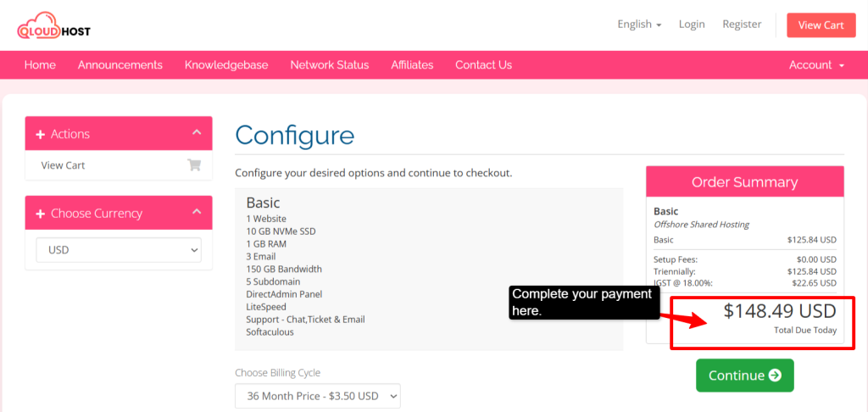This screenshot has height=412, width=868.
Task: Open Announcements in the navigation bar
Action: coord(120,64)
